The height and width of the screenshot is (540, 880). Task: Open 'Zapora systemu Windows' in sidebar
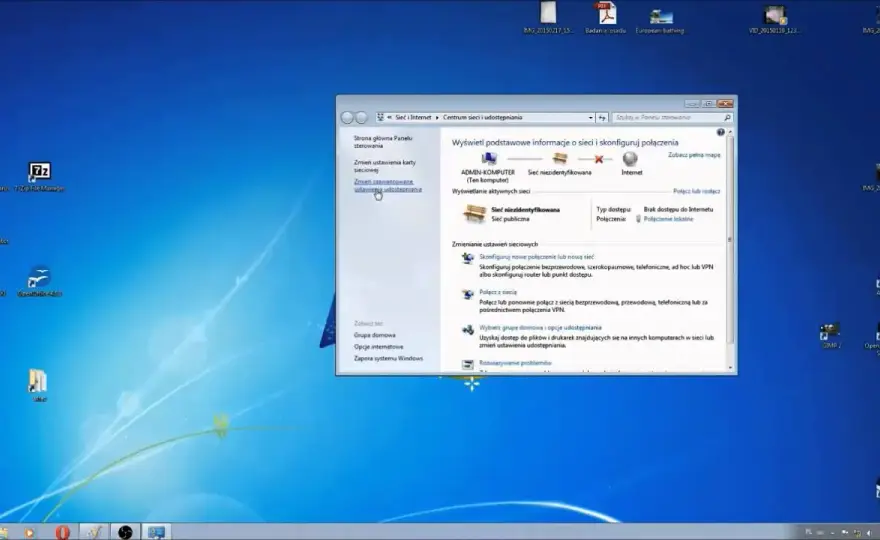(x=388, y=358)
